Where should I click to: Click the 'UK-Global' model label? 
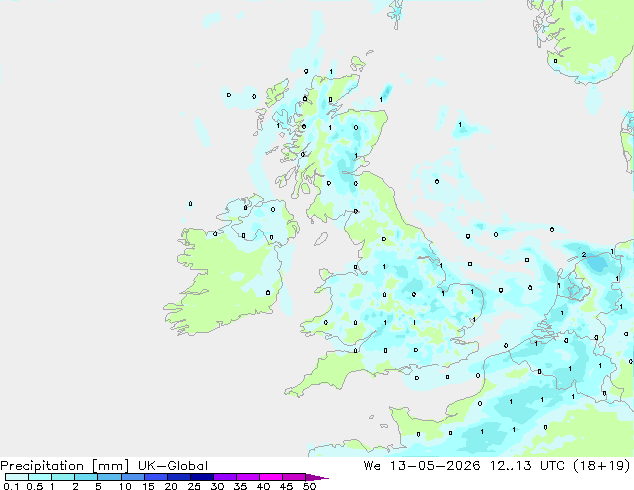173,466
